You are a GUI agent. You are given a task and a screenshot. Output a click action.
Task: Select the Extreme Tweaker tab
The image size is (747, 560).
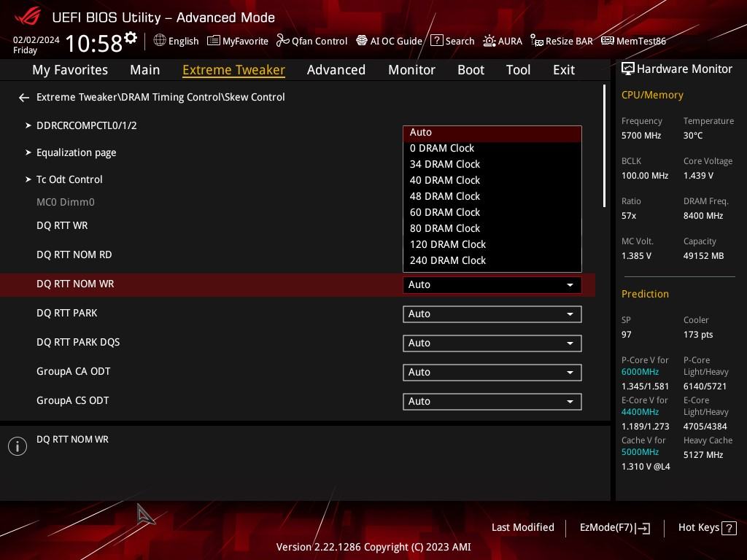click(x=234, y=70)
